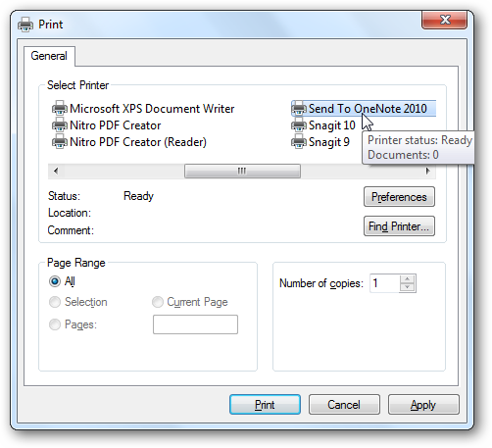Choose the Snagit 10 printer icon
492x448 pixels.
(299, 124)
